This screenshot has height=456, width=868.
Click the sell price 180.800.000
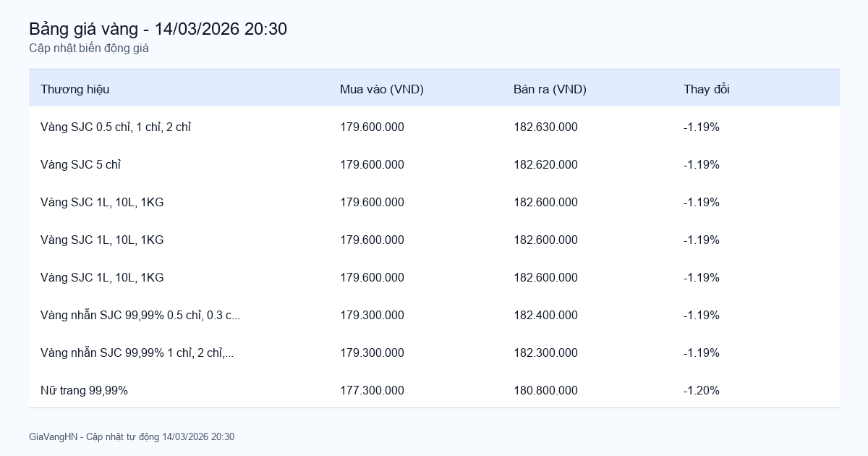(x=545, y=390)
